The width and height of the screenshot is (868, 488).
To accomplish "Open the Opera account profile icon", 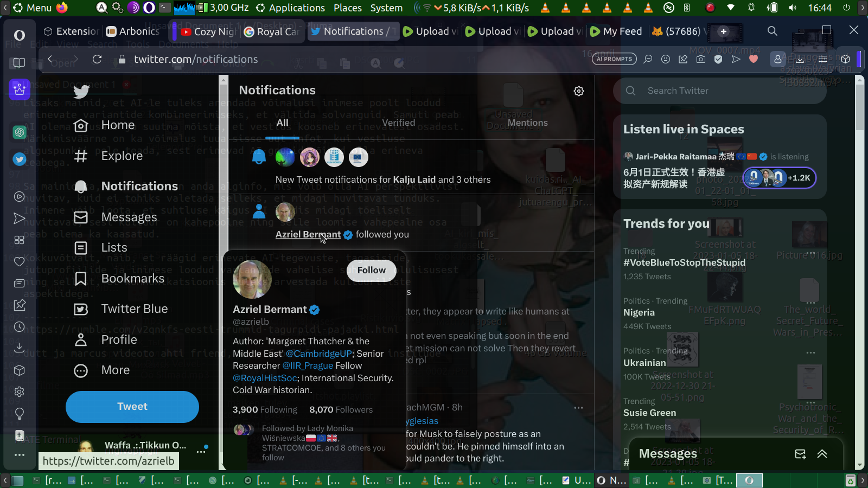I will [777, 59].
